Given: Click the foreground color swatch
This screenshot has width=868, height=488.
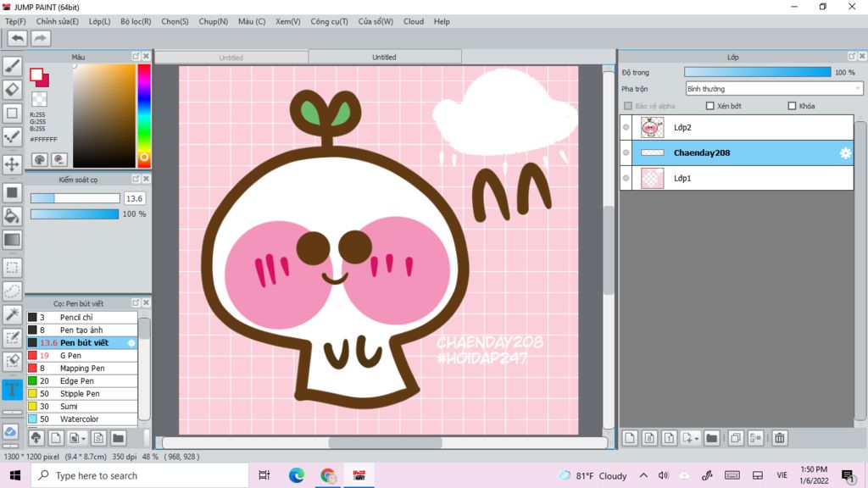Looking at the screenshot, I should pos(36,75).
